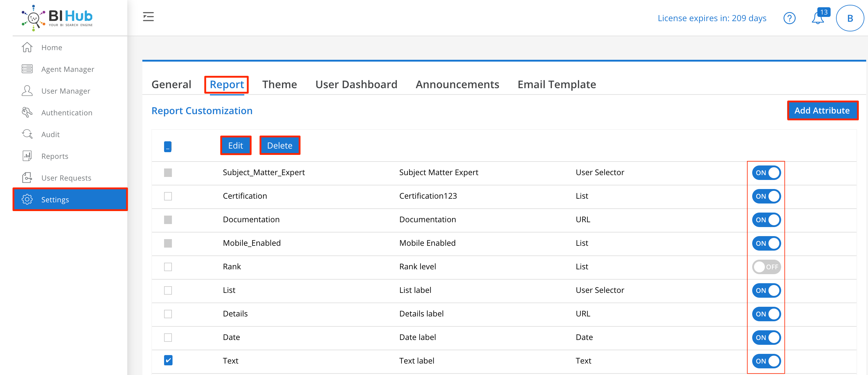Click Documentation row disabled checkbox
This screenshot has height=375, width=868.
click(x=168, y=220)
